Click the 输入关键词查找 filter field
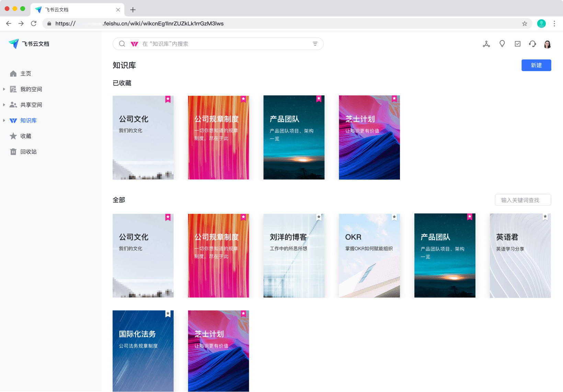This screenshot has height=392, width=563. 522,200
